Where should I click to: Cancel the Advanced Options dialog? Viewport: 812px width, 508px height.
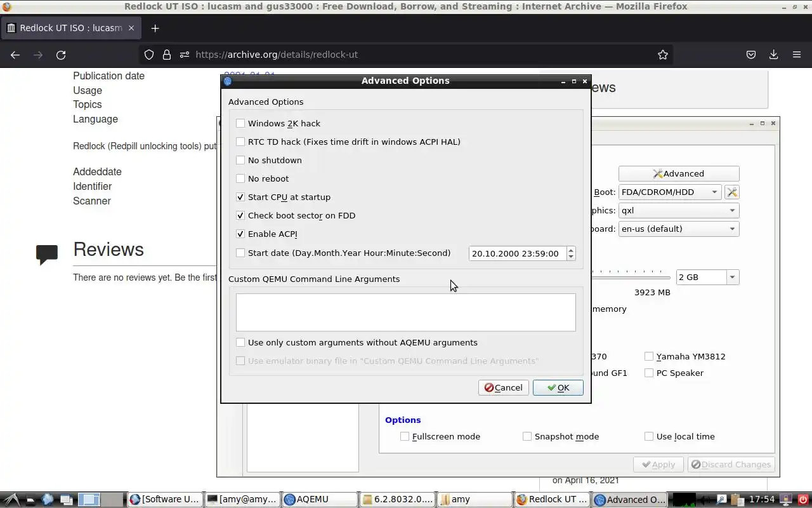(x=504, y=387)
